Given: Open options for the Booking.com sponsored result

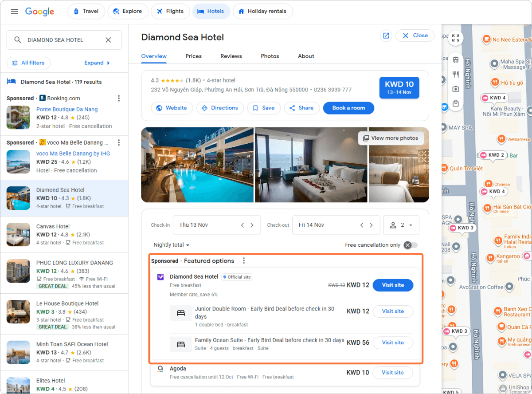Looking at the screenshot, I should pyautogui.click(x=119, y=98).
